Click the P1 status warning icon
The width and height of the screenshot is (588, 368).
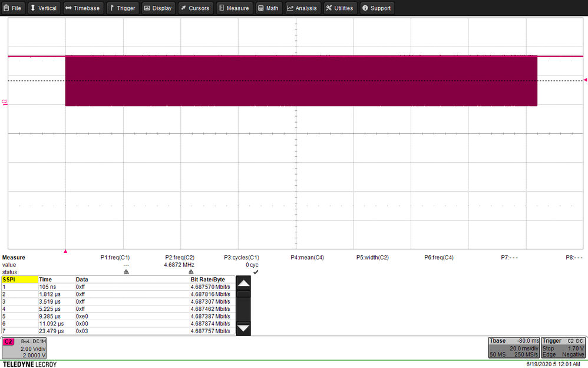coord(126,272)
